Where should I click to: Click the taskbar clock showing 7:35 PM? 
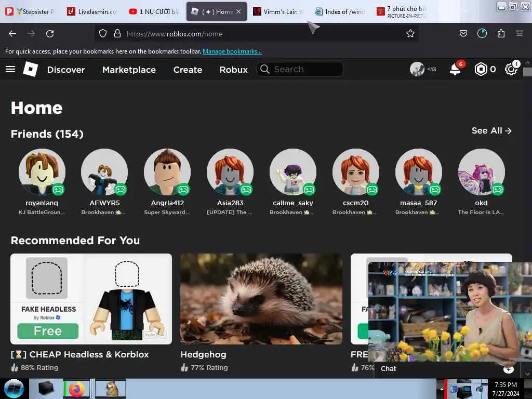pyautogui.click(x=506, y=389)
